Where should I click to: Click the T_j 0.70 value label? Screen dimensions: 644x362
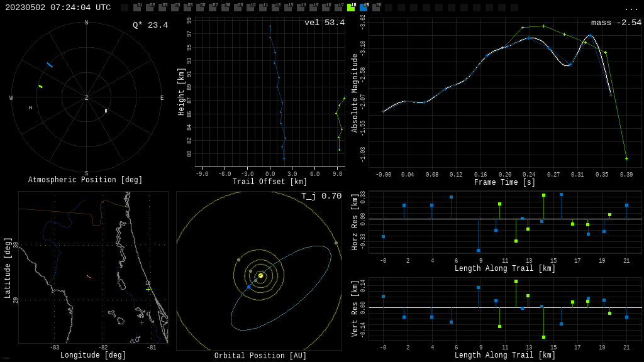(x=321, y=196)
